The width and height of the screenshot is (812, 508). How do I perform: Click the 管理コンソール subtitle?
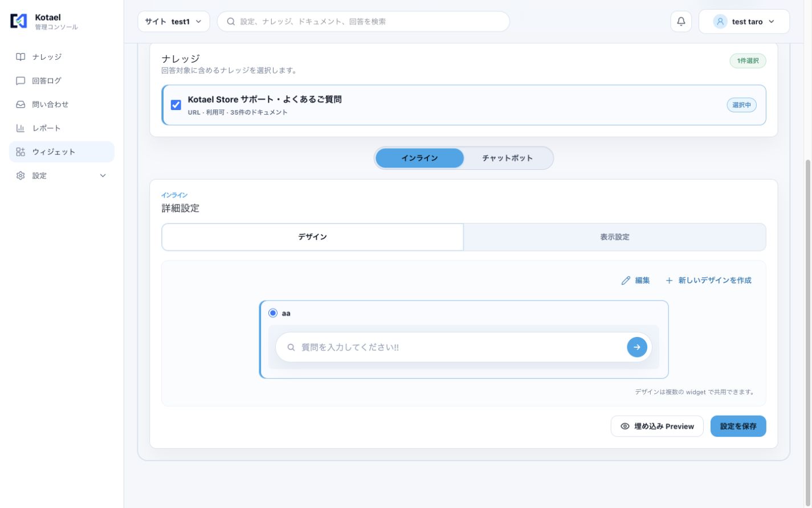(x=56, y=27)
